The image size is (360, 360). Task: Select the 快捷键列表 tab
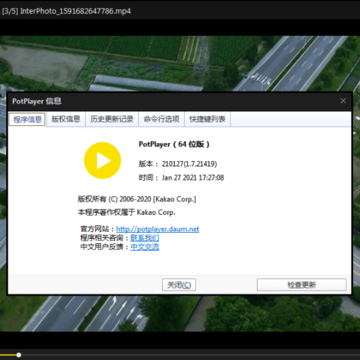(207, 119)
